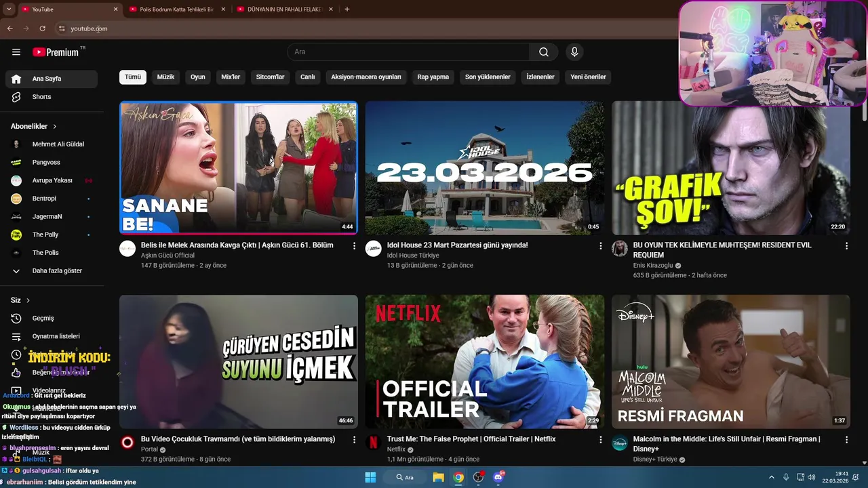This screenshot has height=488, width=868.
Task: Select Aksiyon-macera oyunları filter chip
Action: pyautogui.click(x=366, y=77)
